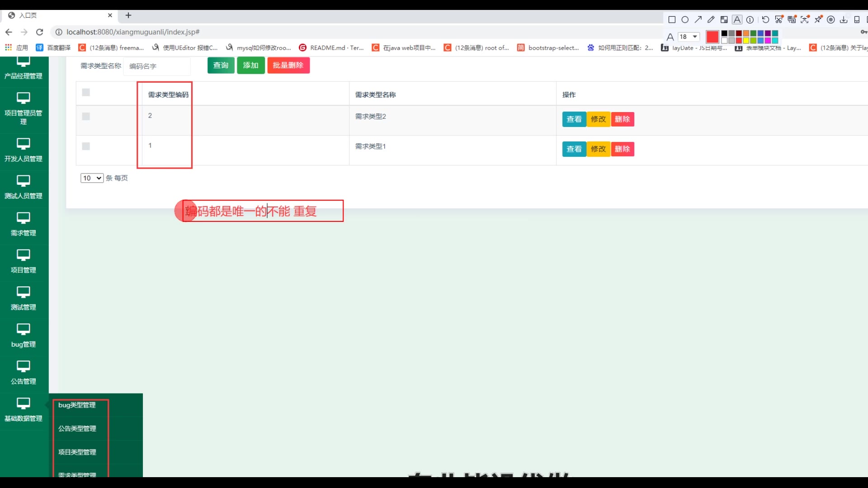Click the pin screenshot icon
Image resolution: width=868 pixels, height=488 pixels.
818,19
